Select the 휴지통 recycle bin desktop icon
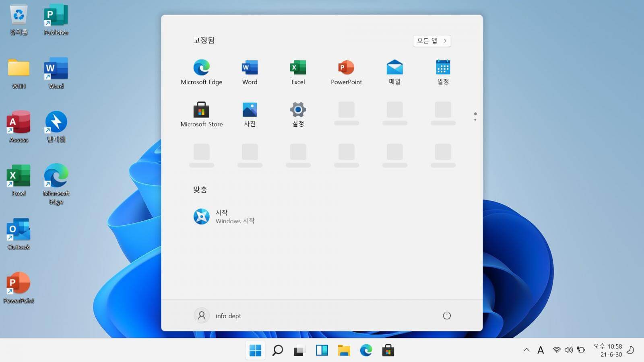Screen dimensions: 644x362 [19, 20]
